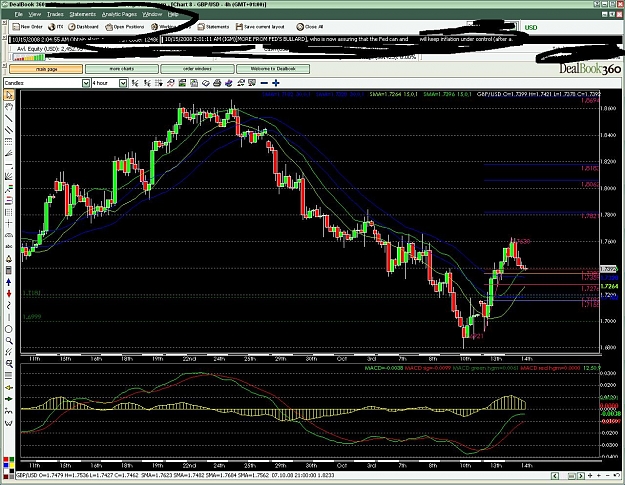Select the single trend line tool

point(9,119)
